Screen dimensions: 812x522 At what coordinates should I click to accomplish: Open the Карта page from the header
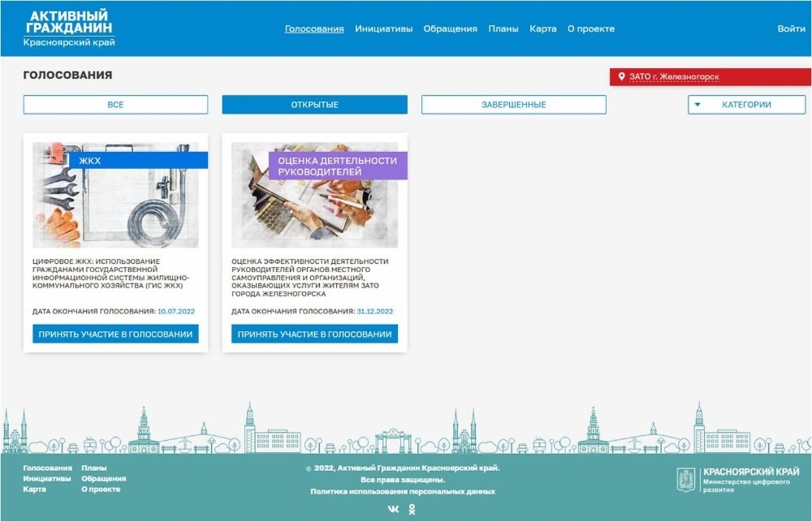click(542, 28)
